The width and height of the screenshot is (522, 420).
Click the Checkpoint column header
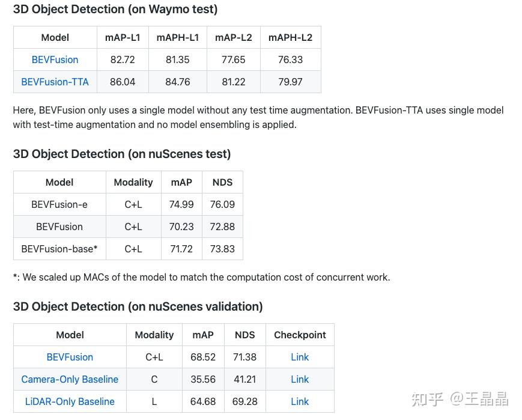tap(300, 335)
